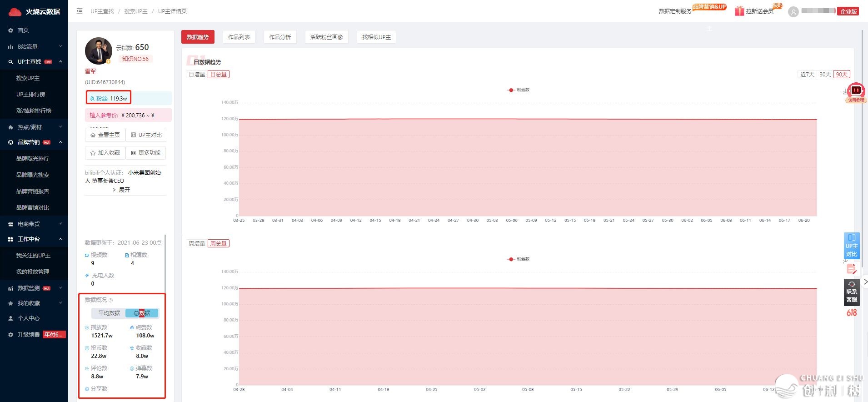Click 雷军's profile avatar photo

click(98, 51)
